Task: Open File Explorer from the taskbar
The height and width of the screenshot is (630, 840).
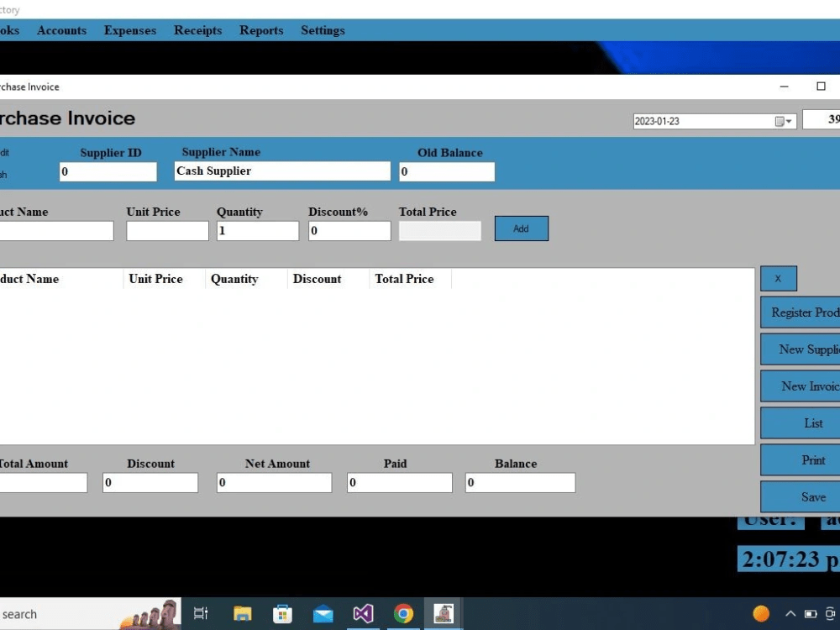Action: [242, 613]
